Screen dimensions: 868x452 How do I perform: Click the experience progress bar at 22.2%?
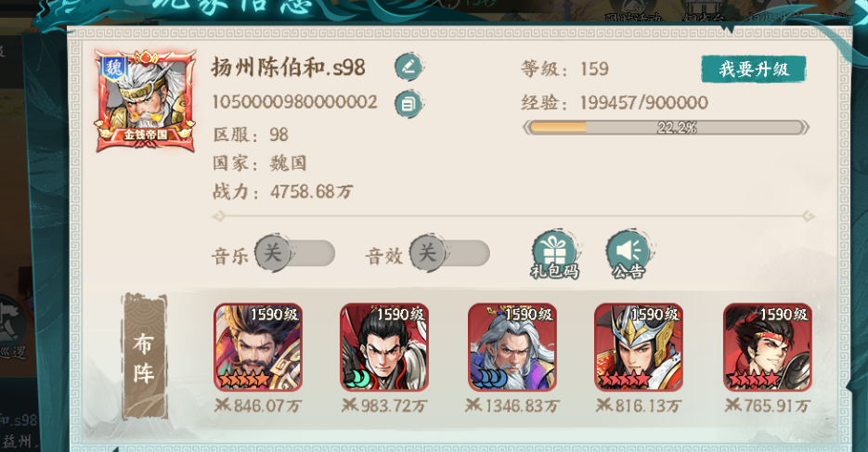point(666,128)
